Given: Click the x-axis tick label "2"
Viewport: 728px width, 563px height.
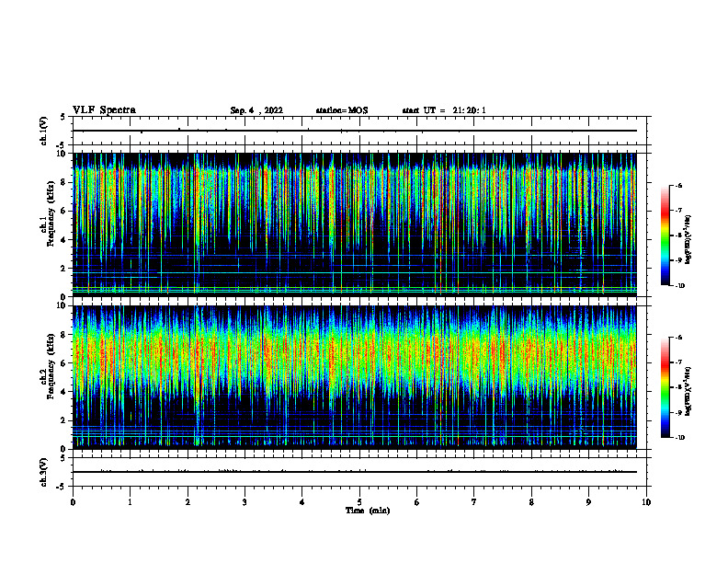Looking at the screenshot, I should click(188, 502).
